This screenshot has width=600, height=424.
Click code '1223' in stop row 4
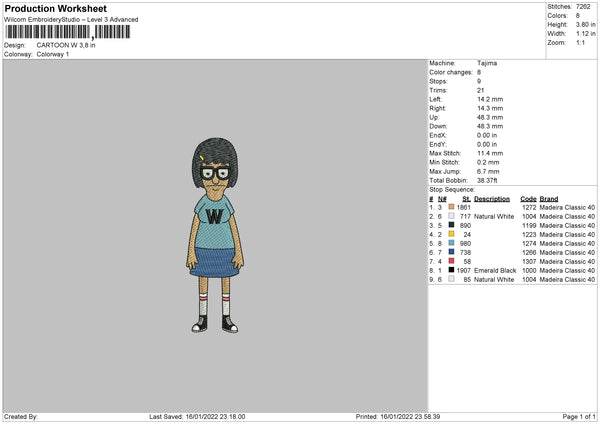(529, 235)
